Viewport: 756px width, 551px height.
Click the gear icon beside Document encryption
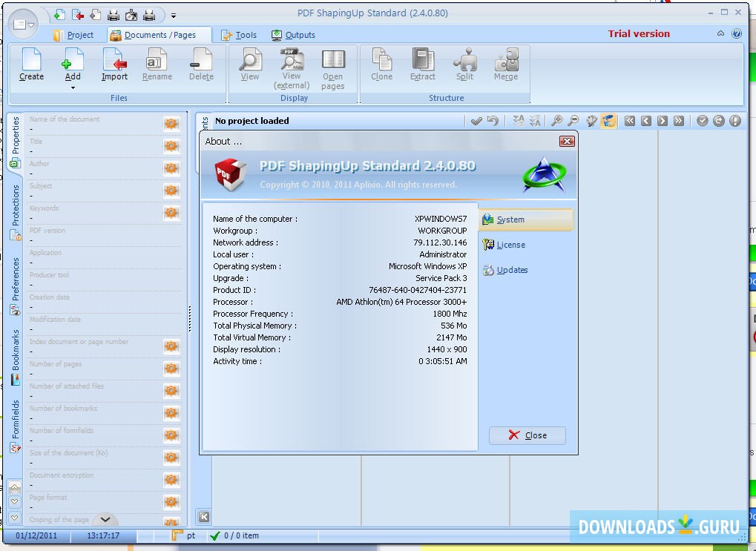171,480
